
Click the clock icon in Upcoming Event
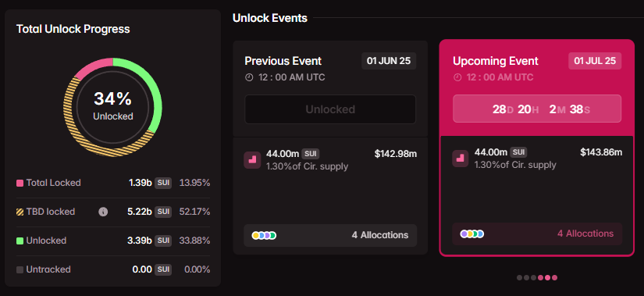457,77
